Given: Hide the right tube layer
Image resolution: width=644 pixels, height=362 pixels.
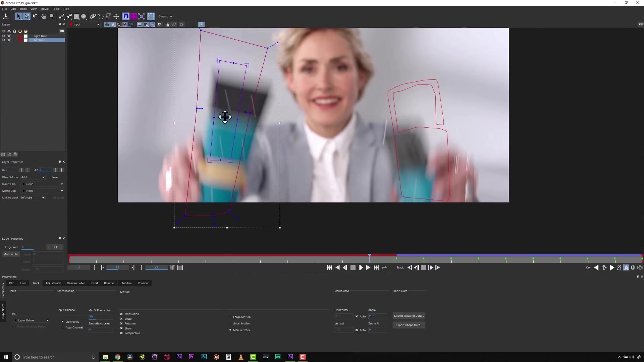Looking at the screenshot, I should 4,36.
